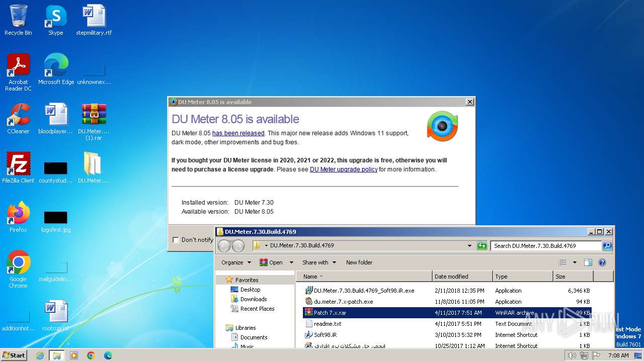Screen dimensions: 644x362
Task: Sort files by Date modified column
Action: tap(462, 277)
